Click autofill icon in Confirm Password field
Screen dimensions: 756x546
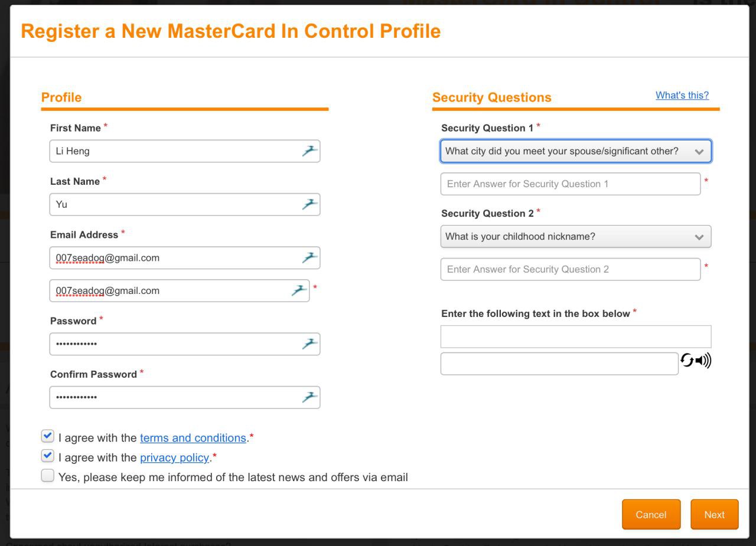[309, 397]
